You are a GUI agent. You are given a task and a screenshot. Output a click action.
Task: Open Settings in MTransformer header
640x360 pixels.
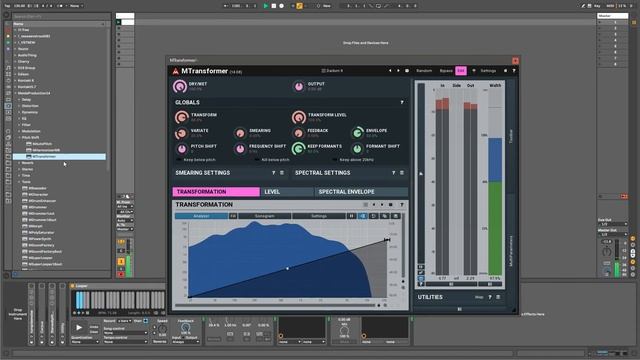488,71
